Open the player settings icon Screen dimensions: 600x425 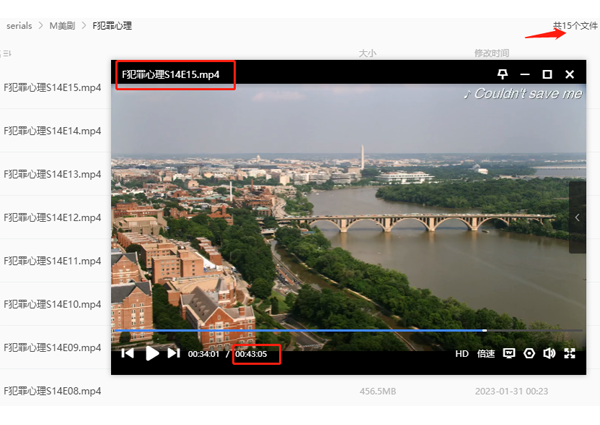tap(530, 353)
